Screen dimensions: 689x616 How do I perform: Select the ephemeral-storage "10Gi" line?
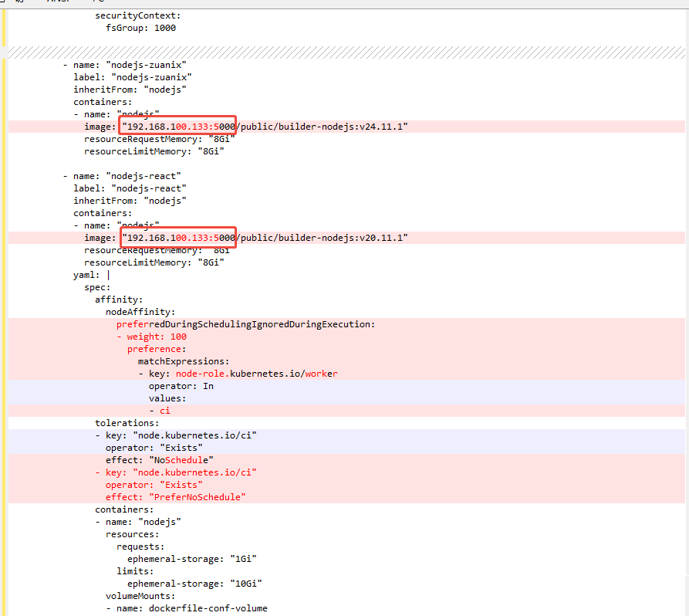pos(194,584)
